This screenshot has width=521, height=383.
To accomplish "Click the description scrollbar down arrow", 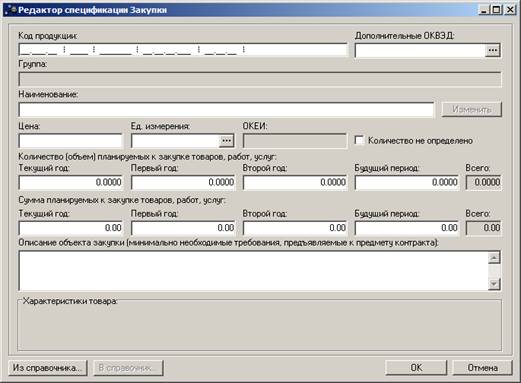I will coord(494,284).
